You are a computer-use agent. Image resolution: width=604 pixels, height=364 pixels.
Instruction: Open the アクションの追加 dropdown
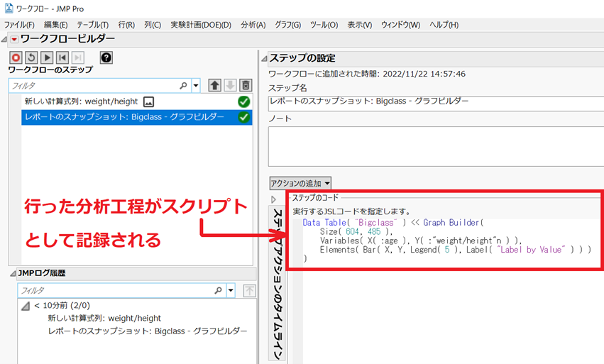tap(300, 183)
